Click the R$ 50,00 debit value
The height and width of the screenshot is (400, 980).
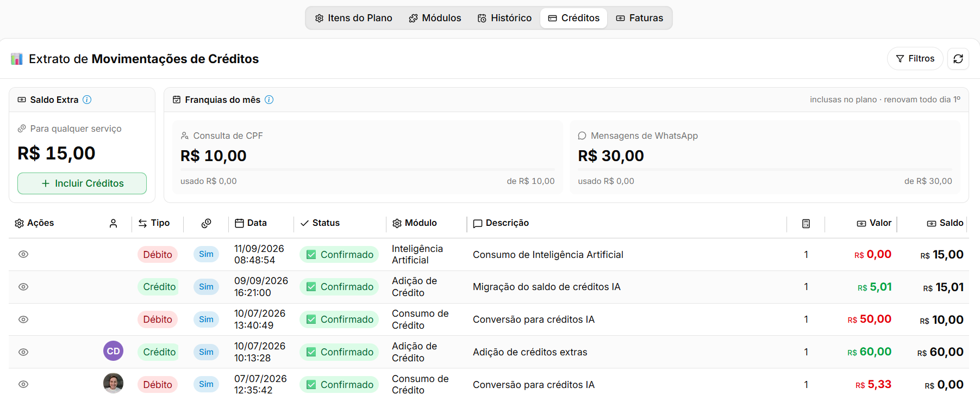coord(869,319)
